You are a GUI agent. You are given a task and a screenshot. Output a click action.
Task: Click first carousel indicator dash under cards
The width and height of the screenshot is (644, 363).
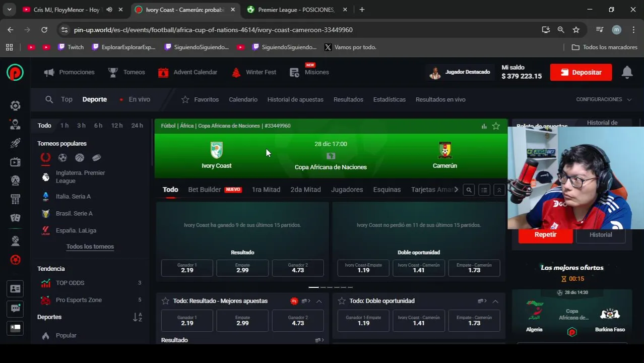[313, 287]
